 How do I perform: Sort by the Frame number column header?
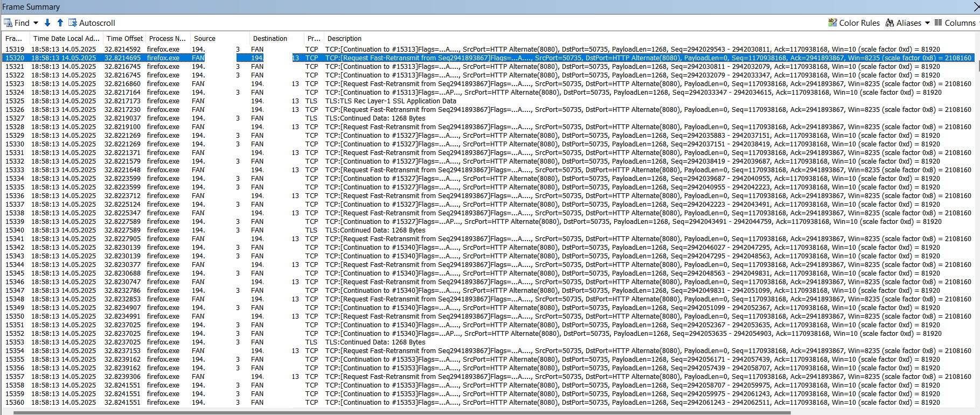click(14, 38)
